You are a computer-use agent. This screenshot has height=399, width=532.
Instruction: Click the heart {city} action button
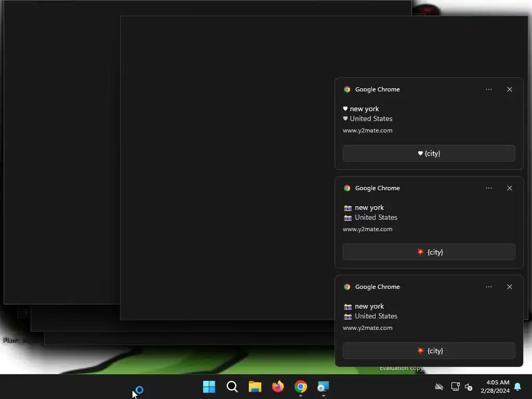tap(429, 153)
